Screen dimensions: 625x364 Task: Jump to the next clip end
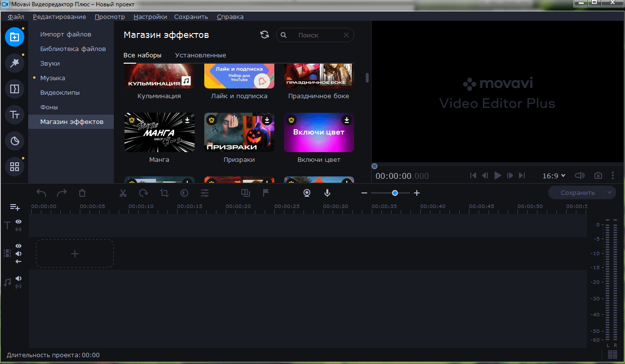click(x=522, y=175)
